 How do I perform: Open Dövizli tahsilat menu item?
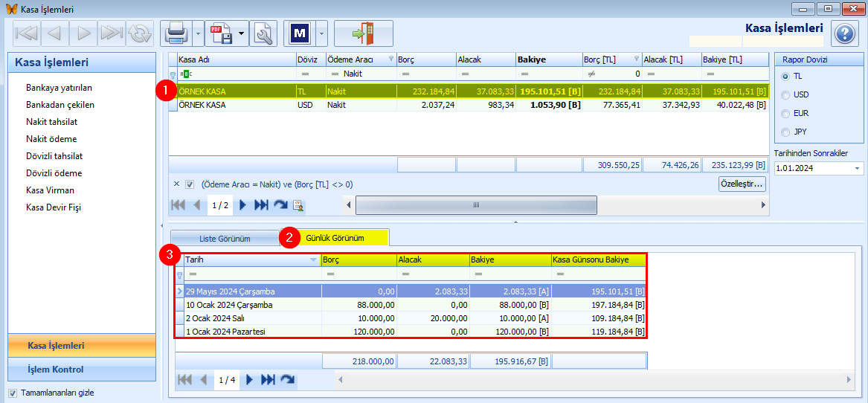coord(54,156)
